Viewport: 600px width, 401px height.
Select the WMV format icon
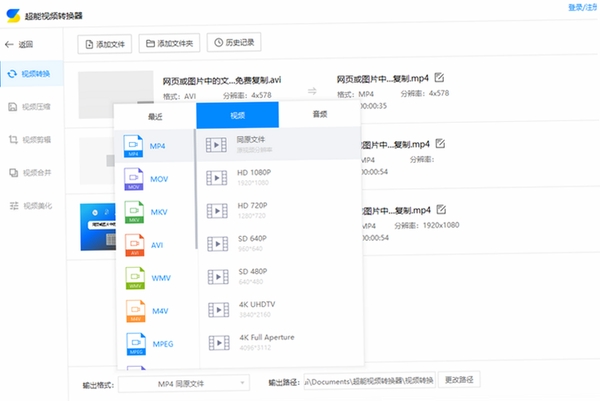pos(135,278)
